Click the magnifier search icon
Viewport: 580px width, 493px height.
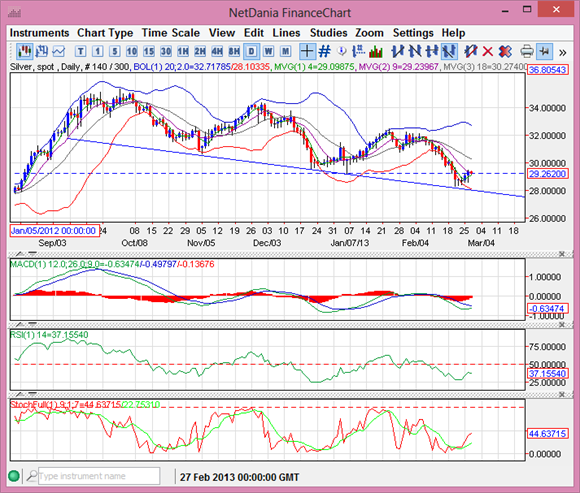coord(32,476)
